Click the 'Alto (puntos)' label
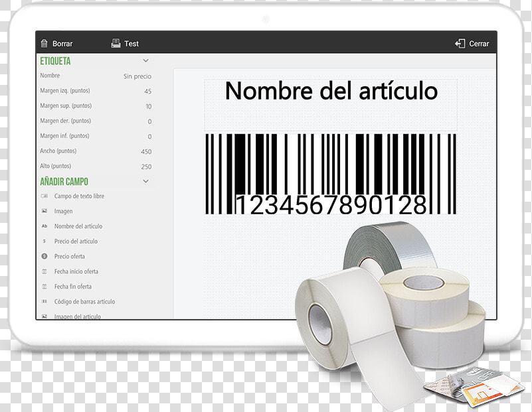The width and height of the screenshot is (532, 412). tap(56, 166)
